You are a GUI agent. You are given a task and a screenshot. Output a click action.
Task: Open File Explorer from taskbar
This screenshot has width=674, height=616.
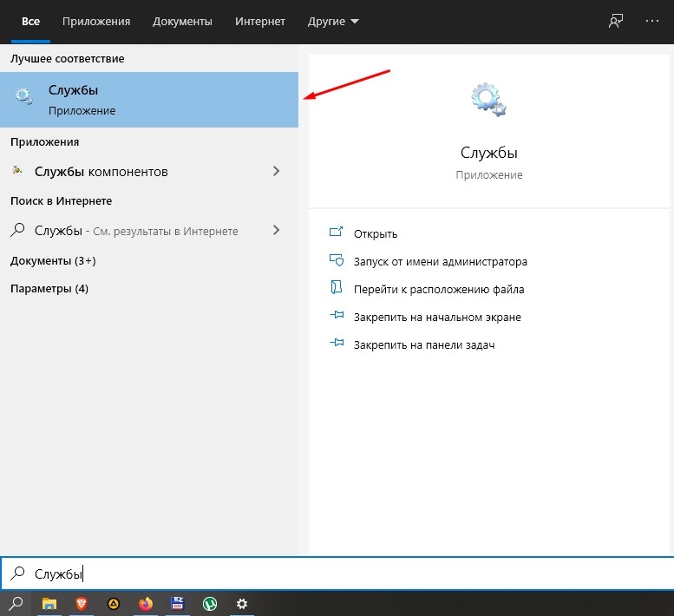(49, 604)
